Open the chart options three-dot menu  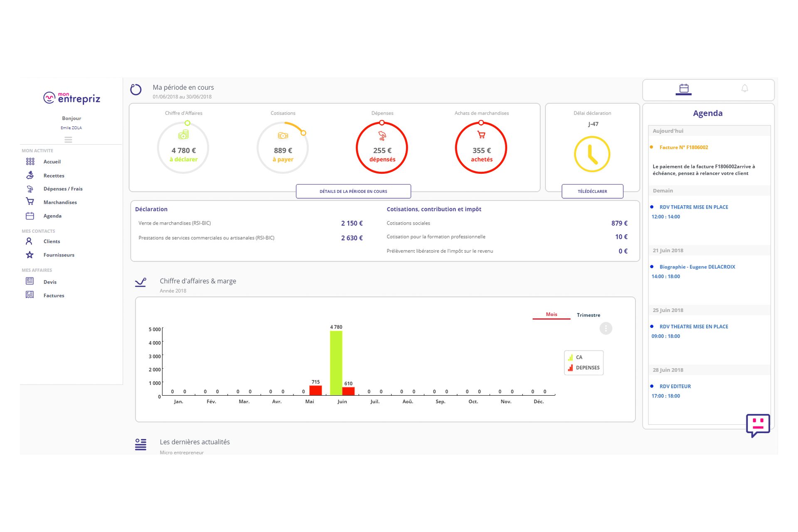tap(606, 328)
